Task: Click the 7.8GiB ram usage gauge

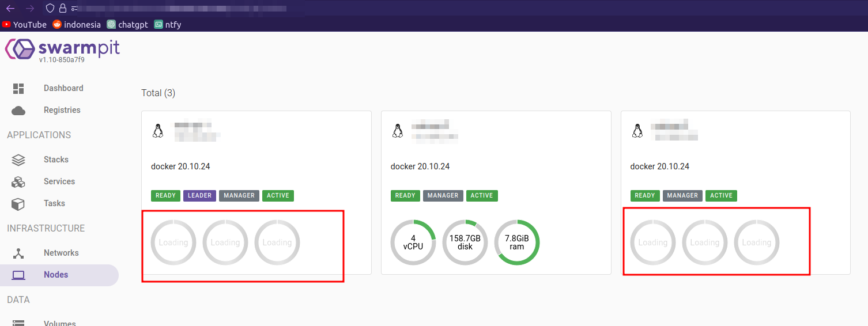Action: coord(517,242)
